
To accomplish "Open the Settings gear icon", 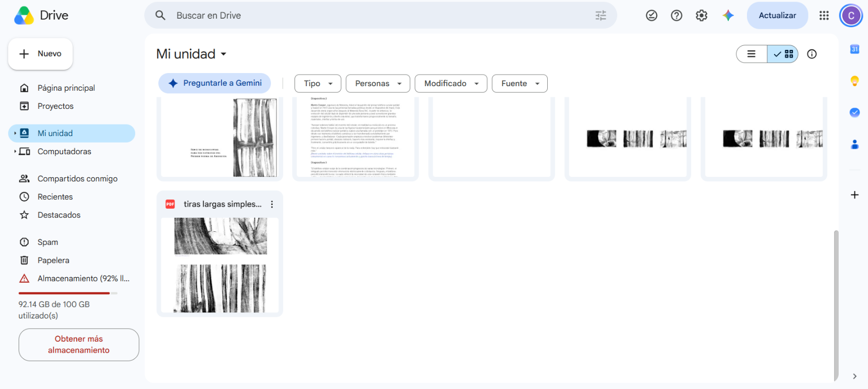I will [x=702, y=16].
